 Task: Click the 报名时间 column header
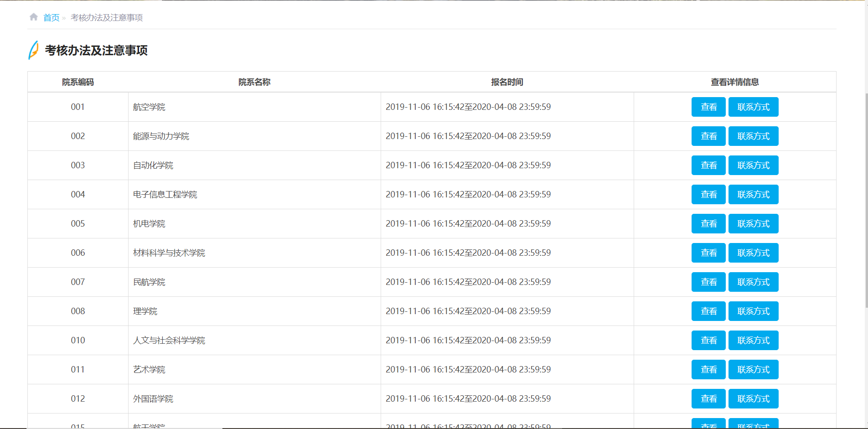(x=507, y=82)
